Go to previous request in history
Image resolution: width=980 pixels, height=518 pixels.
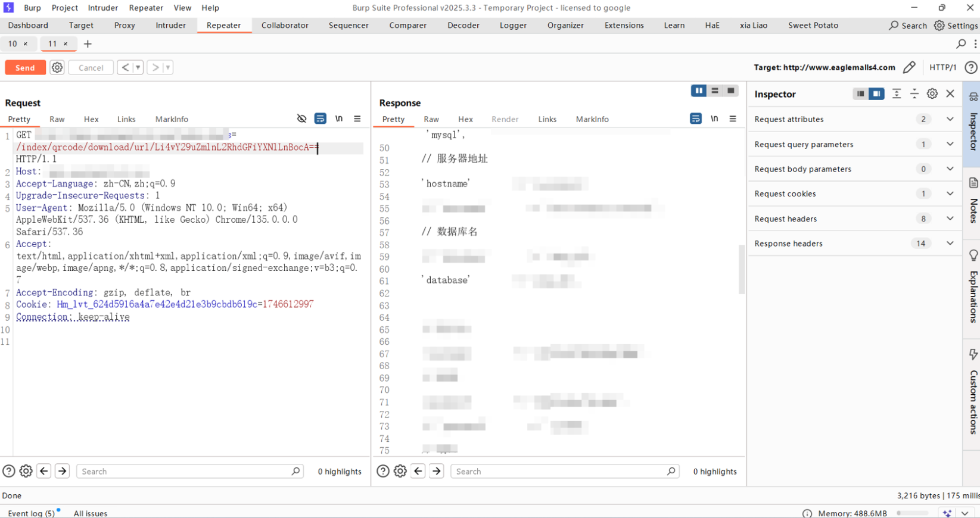[125, 68]
